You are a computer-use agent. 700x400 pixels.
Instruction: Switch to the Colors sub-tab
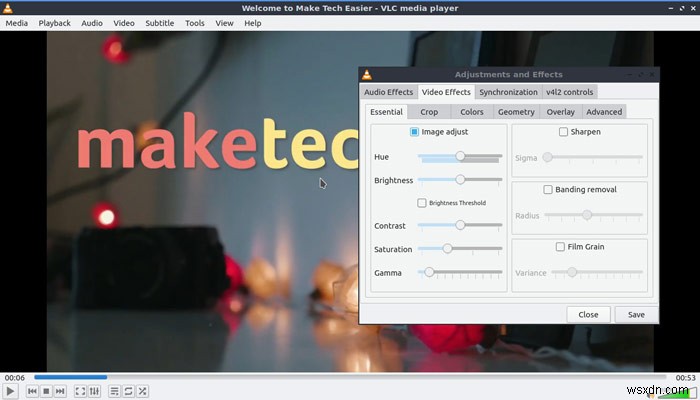(x=472, y=112)
